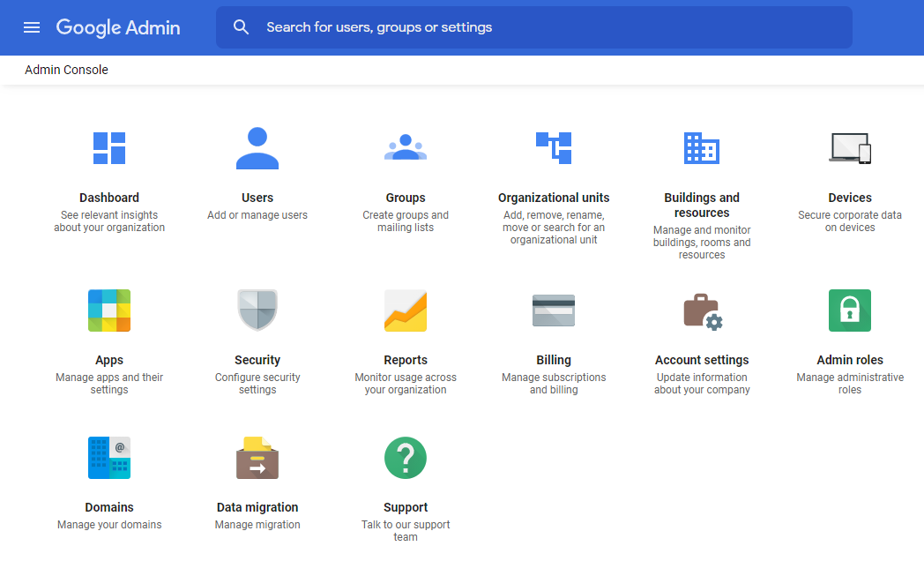Focus the search for users, groups field
Screen dimensions: 924x561
(x=547, y=27)
